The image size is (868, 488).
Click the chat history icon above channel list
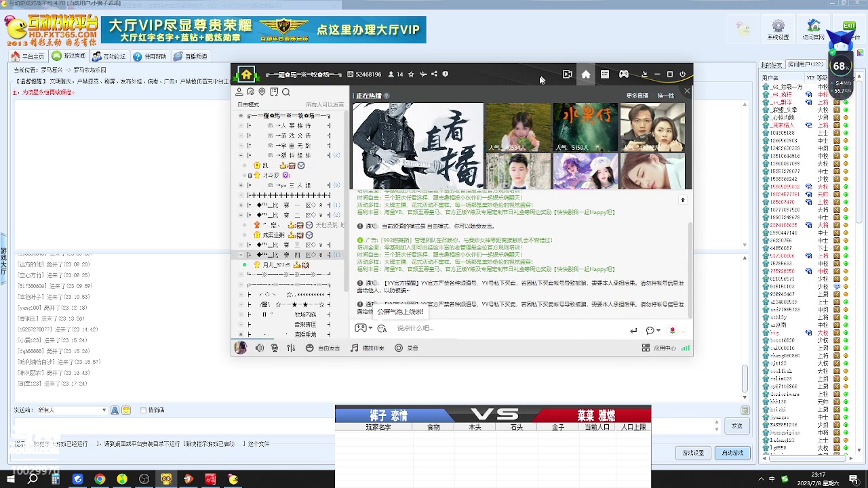point(250,92)
